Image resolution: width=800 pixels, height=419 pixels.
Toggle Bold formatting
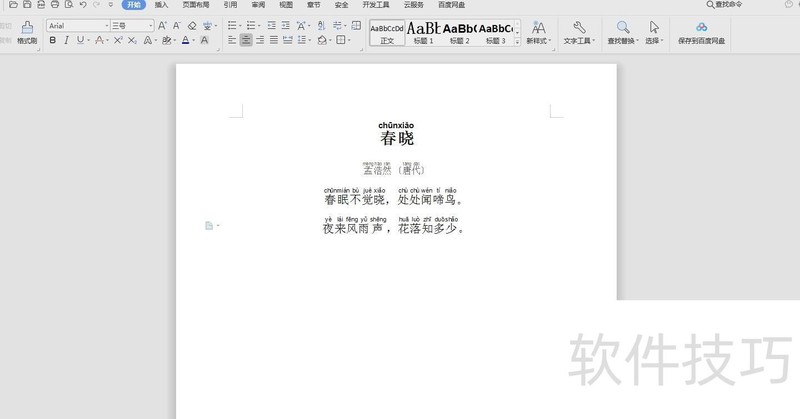(x=53, y=40)
